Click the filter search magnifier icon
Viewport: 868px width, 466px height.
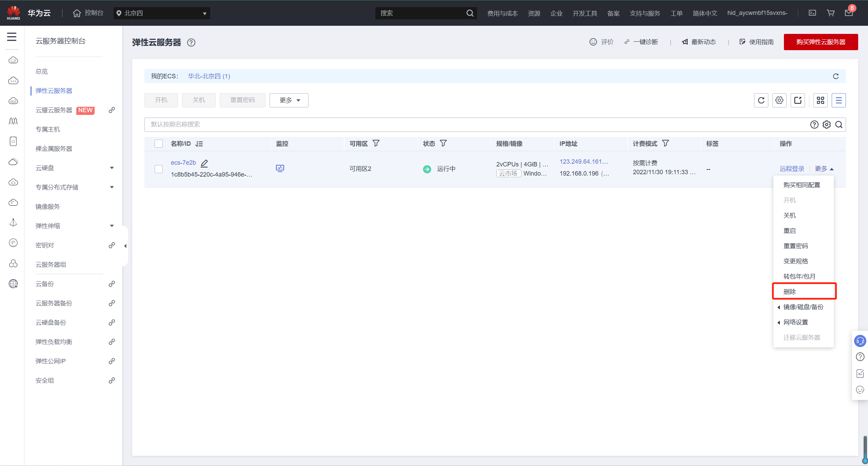839,125
